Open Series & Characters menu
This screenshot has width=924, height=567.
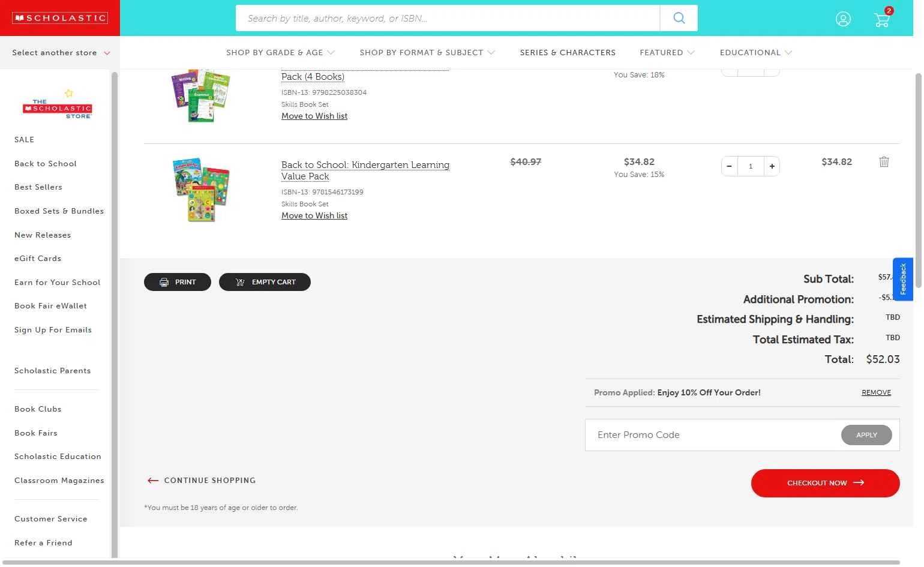[568, 53]
